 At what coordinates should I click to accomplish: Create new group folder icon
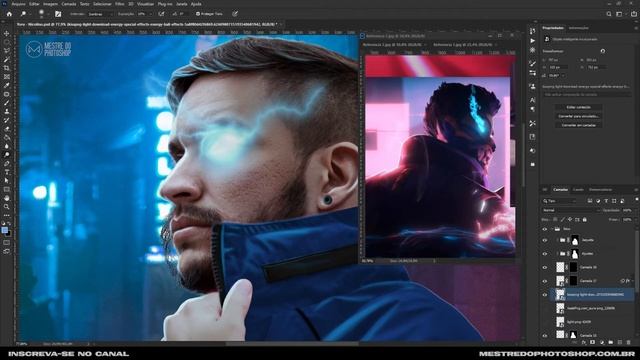pyautogui.click(x=611, y=342)
